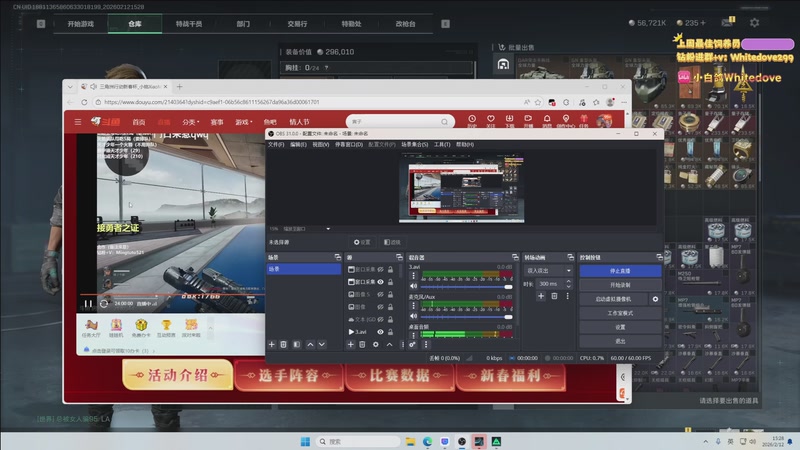Open advanced audio properties gears icon

coord(412,345)
